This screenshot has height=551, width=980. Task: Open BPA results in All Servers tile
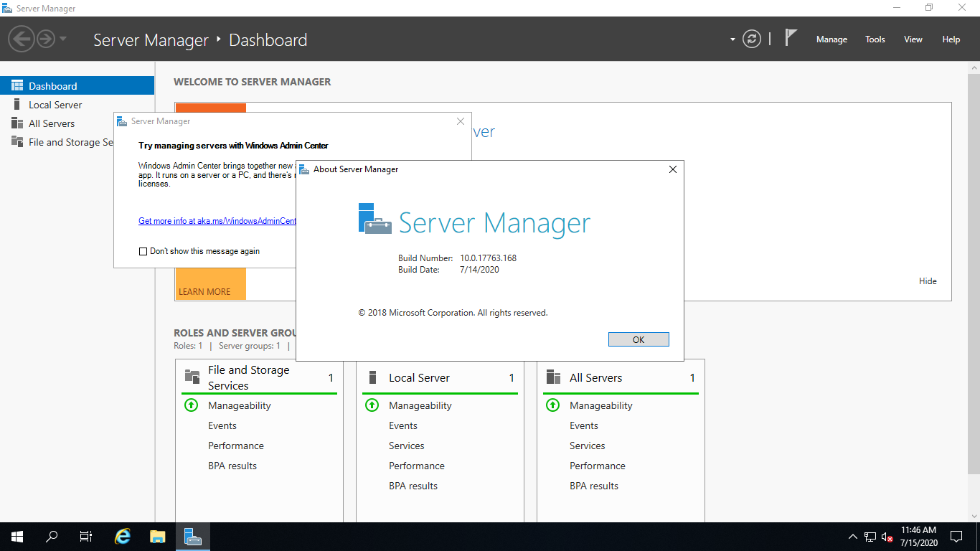[x=594, y=486]
